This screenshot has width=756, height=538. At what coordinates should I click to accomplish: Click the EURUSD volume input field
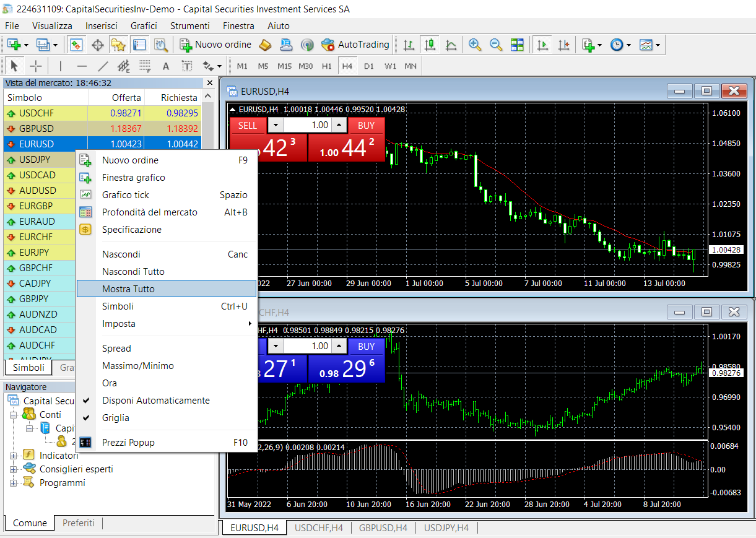[x=308, y=125]
